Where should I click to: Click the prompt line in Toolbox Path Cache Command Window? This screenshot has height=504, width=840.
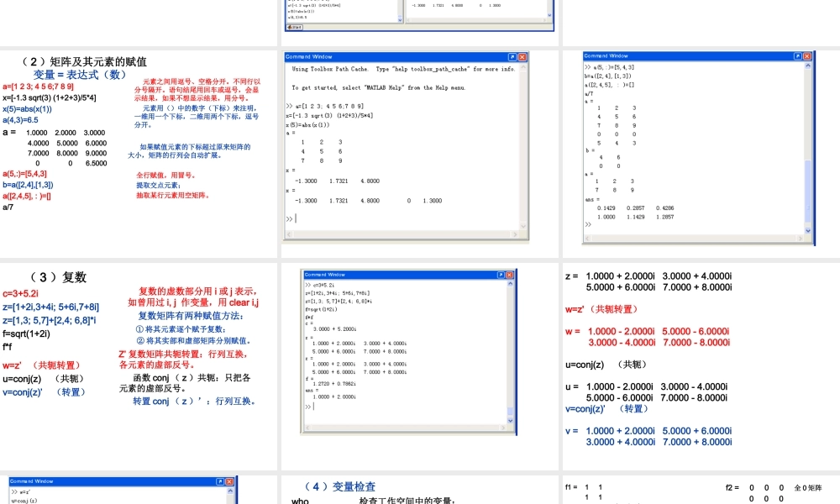click(x=291, y=218)
